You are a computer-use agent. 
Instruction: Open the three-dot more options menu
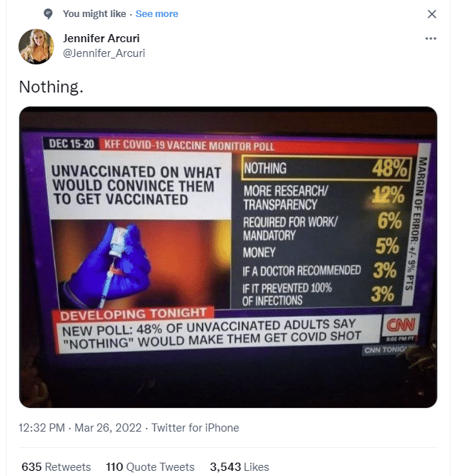[431, 38]
